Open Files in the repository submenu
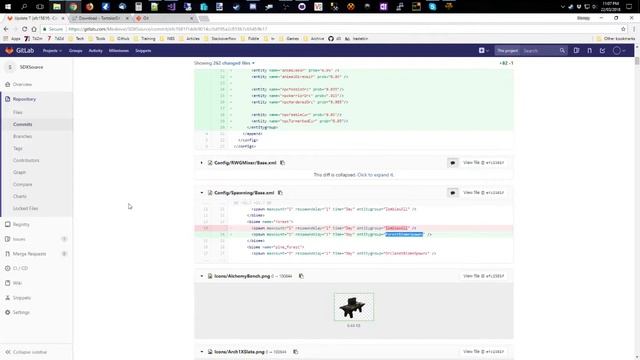Viewport: 640px width, 360px height. 18,112
